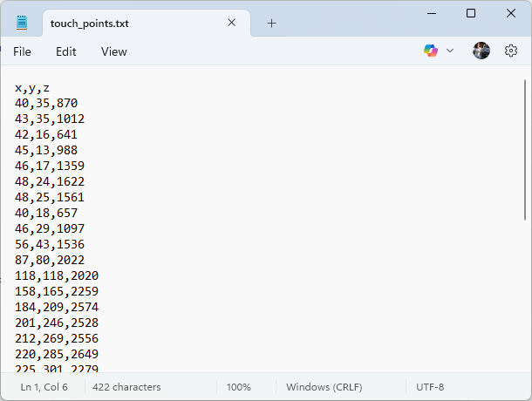This screenshot has width=532, height=401.
Task: Click the line 48,25,1561
Action: pyautogui.click(x=50, y=197)
